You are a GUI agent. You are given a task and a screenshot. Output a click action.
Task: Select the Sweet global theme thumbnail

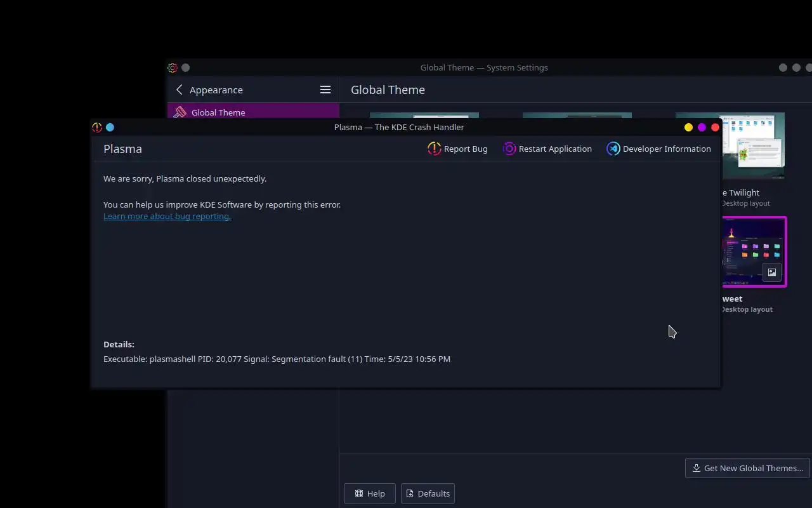coord(754,251)
